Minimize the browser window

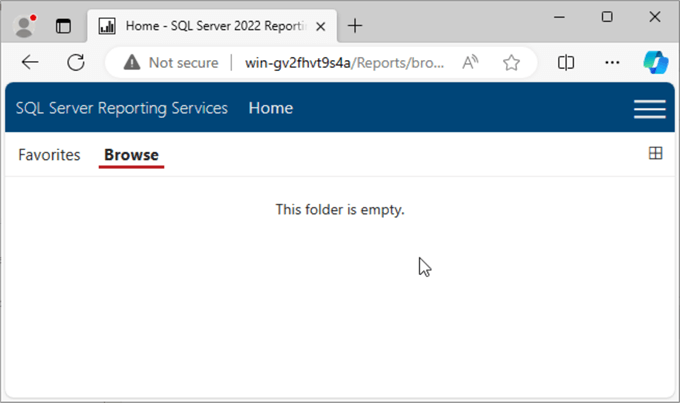(x=559, y=17)
